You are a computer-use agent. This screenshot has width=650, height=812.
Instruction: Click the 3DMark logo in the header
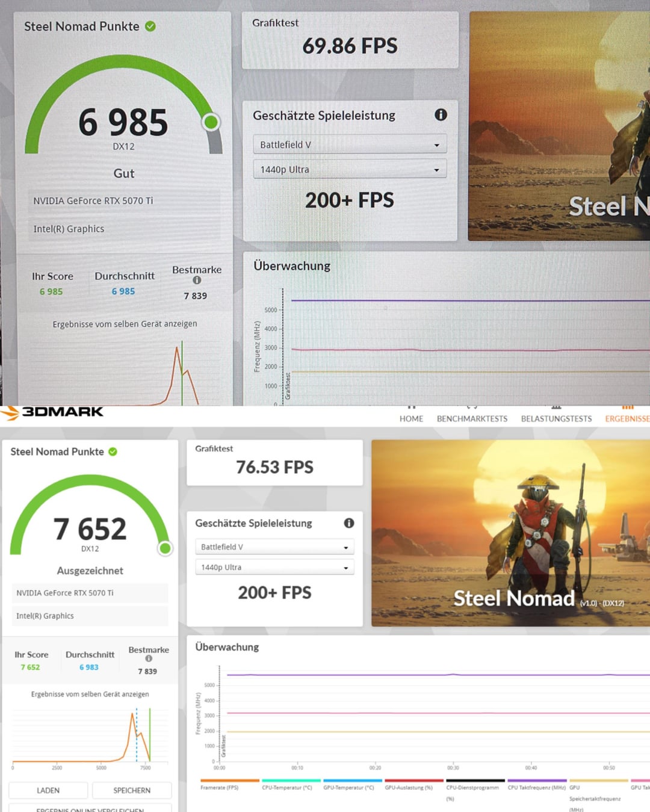coord(52,412)
